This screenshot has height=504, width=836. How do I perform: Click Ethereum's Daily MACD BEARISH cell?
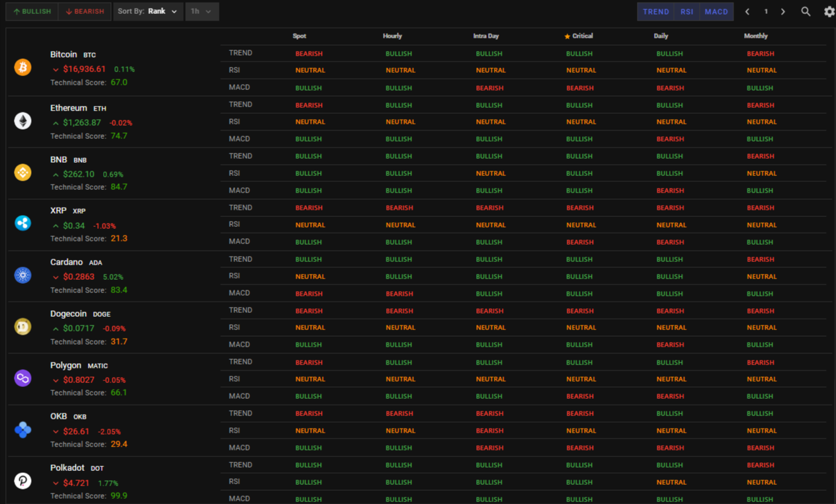click(670, 139)
